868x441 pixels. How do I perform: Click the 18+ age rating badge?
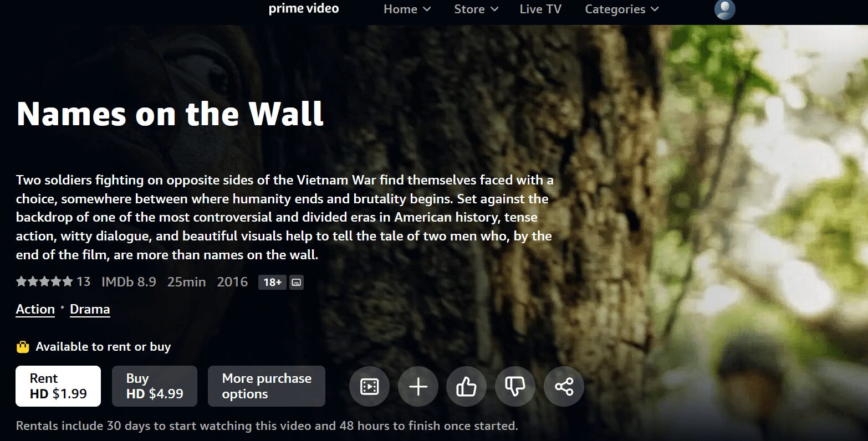tap(272, 283)
